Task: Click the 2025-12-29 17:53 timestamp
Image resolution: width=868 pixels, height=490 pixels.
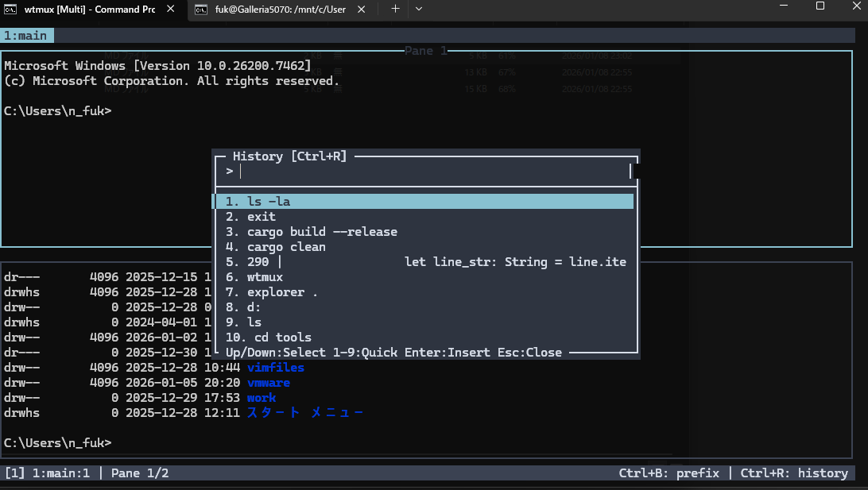Action: tap(183, 398)
